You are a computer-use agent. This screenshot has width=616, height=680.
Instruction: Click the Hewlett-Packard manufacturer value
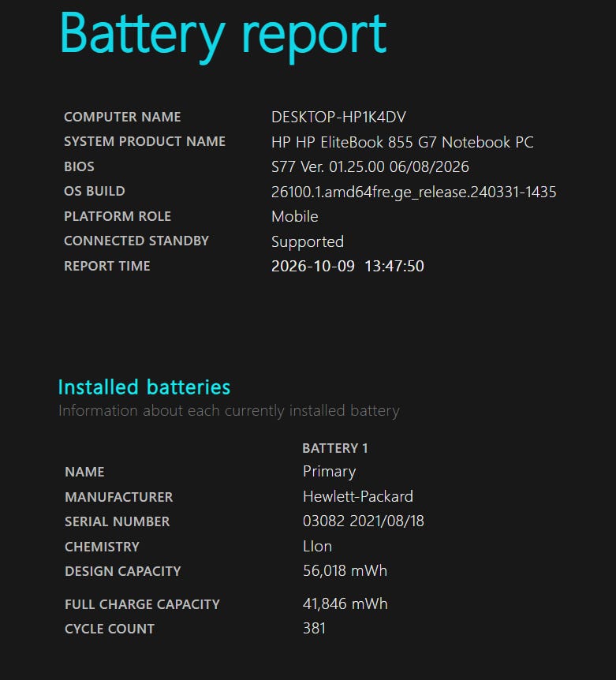click(358, 496)
